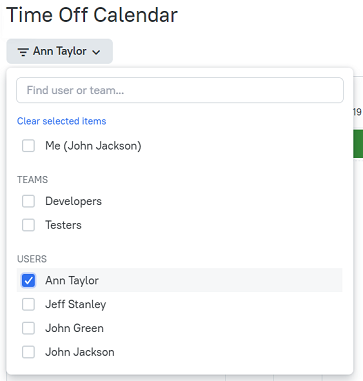Select the John Green checkbox
Screen dimensions: 363x381
(28, 328)
